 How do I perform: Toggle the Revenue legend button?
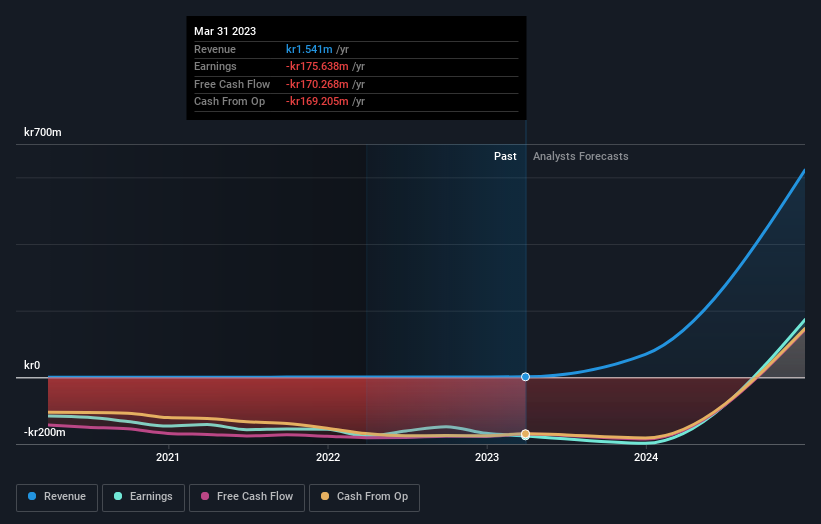[x=57, y=497]
